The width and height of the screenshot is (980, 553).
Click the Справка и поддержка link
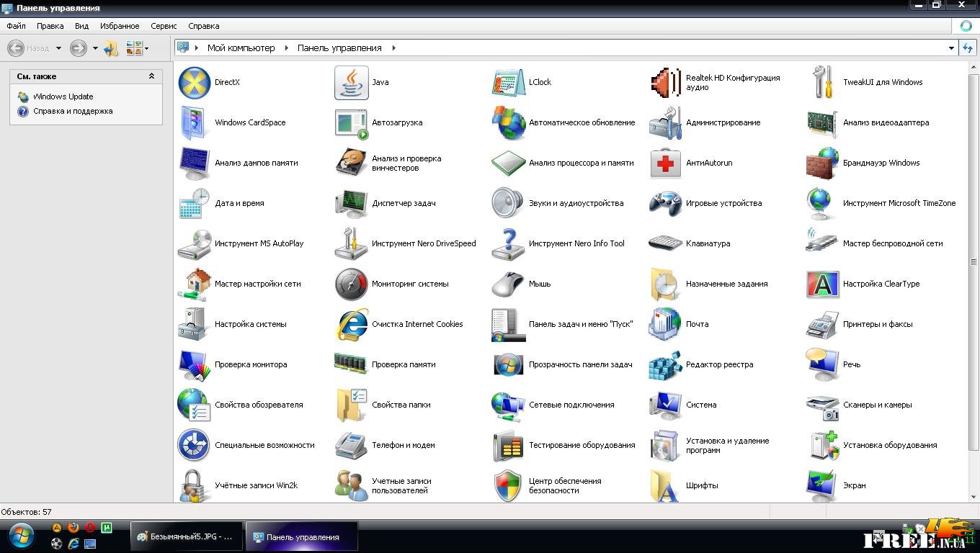tap(73, 112)
